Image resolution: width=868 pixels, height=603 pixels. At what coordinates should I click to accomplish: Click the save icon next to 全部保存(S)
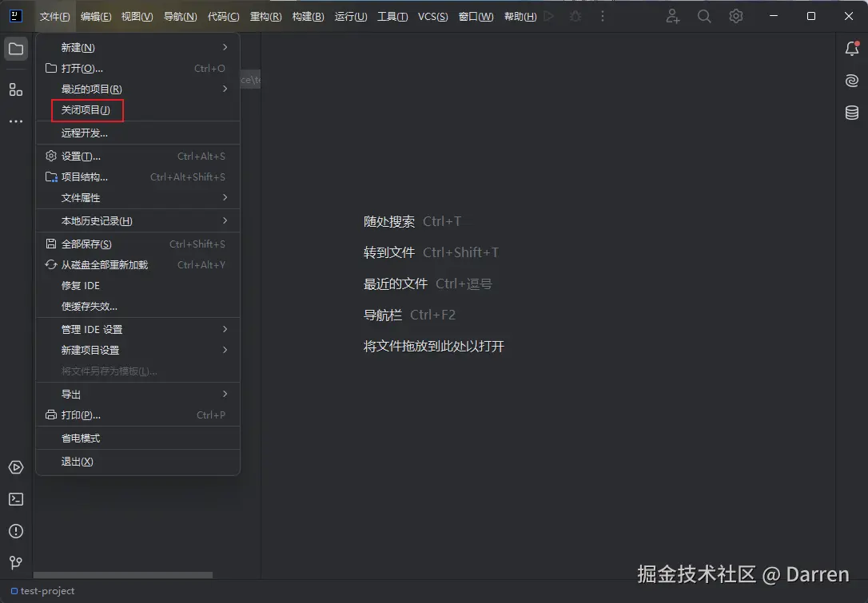pos(51,244)
